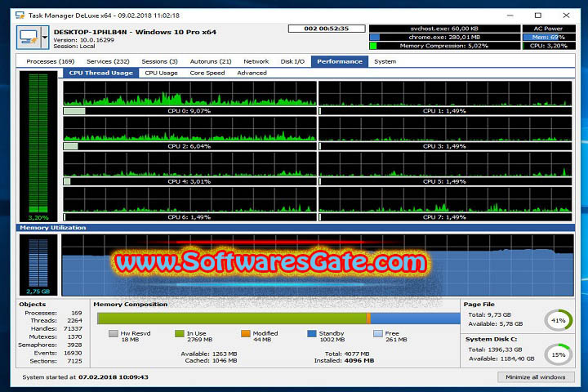Click the Version: 10.0.16299 text
This screenshot has width=588, height=392.
tap(83, 40)
